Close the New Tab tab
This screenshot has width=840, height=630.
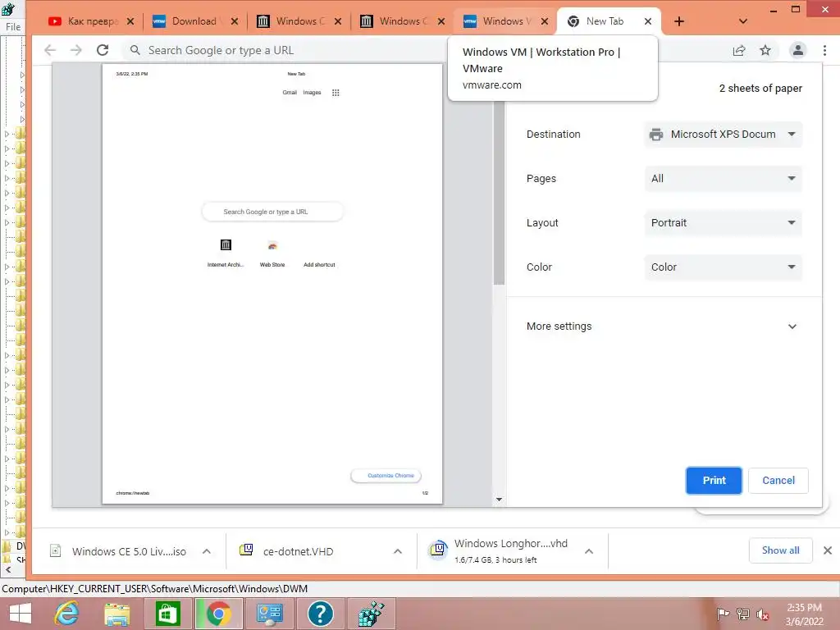[648, 21]
